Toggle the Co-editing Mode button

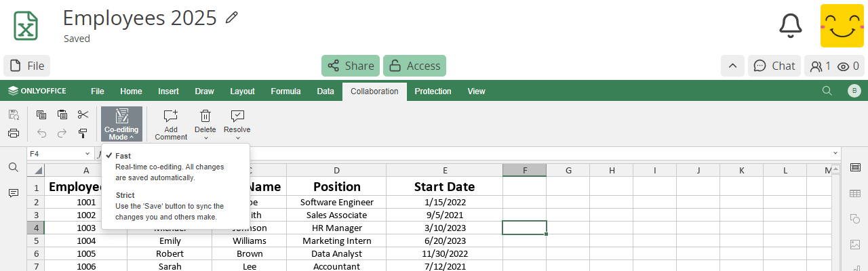point(121,124)
